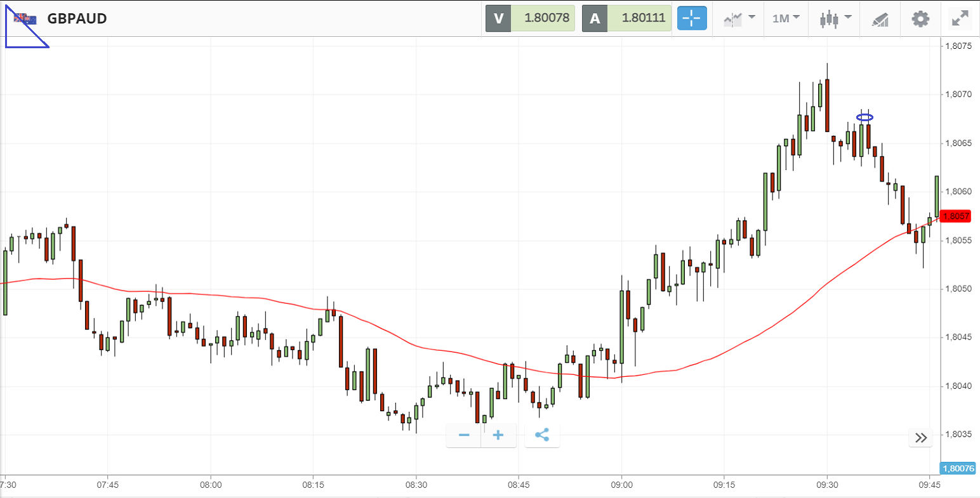This screenshot has height=498, width=980.
Task: Click the 1,8040 price axis label
Action: 958,386
